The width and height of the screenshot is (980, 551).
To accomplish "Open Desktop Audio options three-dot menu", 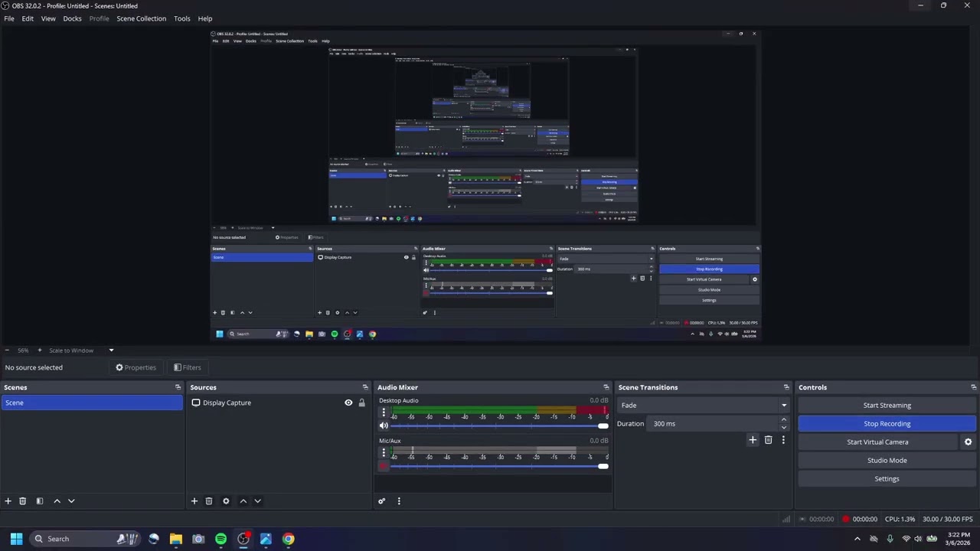I will click(x=384, y=412).
